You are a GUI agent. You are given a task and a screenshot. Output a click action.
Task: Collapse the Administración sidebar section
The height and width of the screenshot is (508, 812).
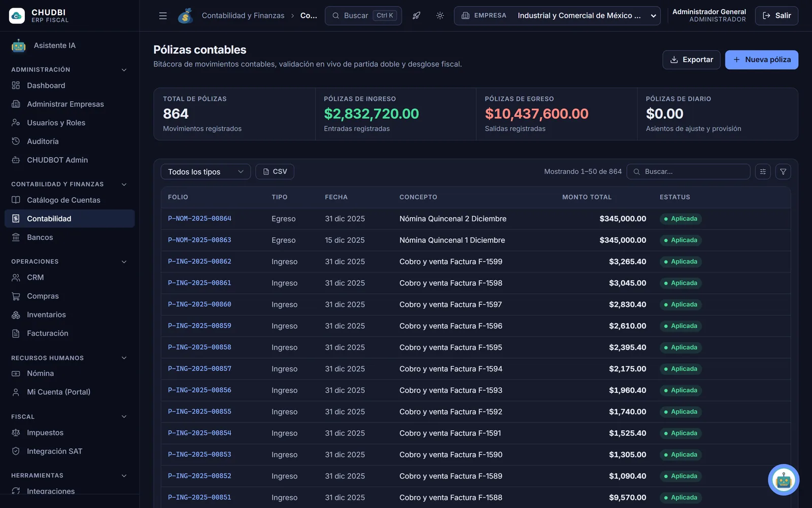click(124, 70)
